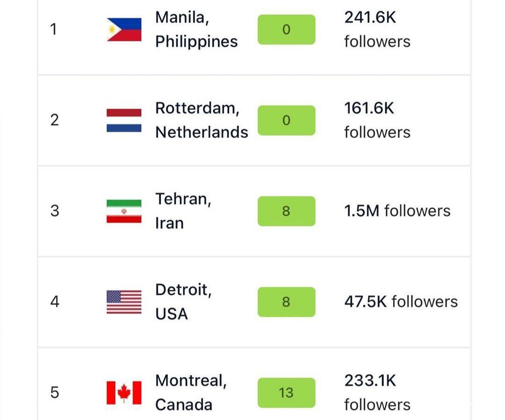Click the 241.6K followers text

(377, 30)
